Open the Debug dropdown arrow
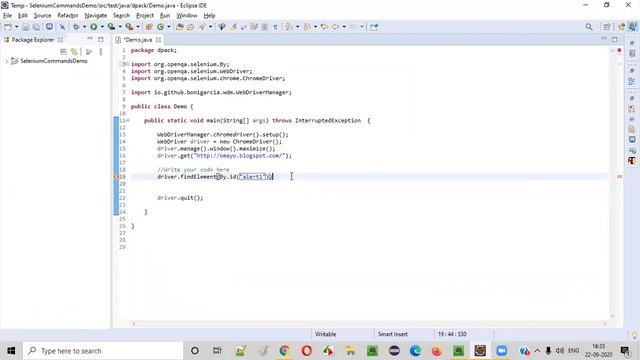Image resolution: width=640 pixels, height=360 pixels. pos(84,27)
